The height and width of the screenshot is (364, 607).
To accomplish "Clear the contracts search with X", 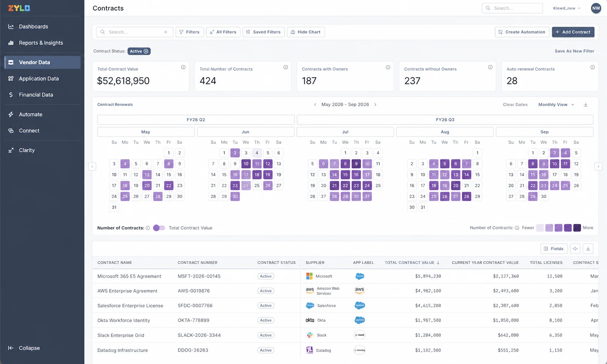I will pyautogui.click(x=166, y=32).
